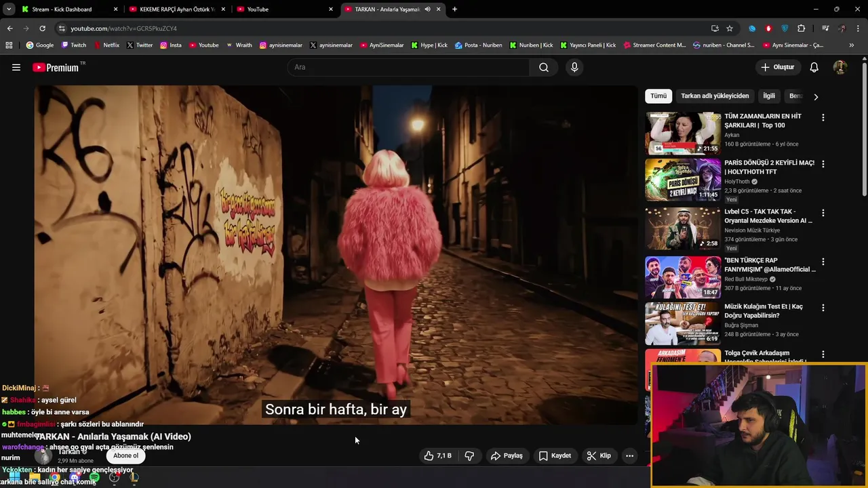Open a new browser tab
The width and height of the screenshot is (868, 488).
click(454, 9)
